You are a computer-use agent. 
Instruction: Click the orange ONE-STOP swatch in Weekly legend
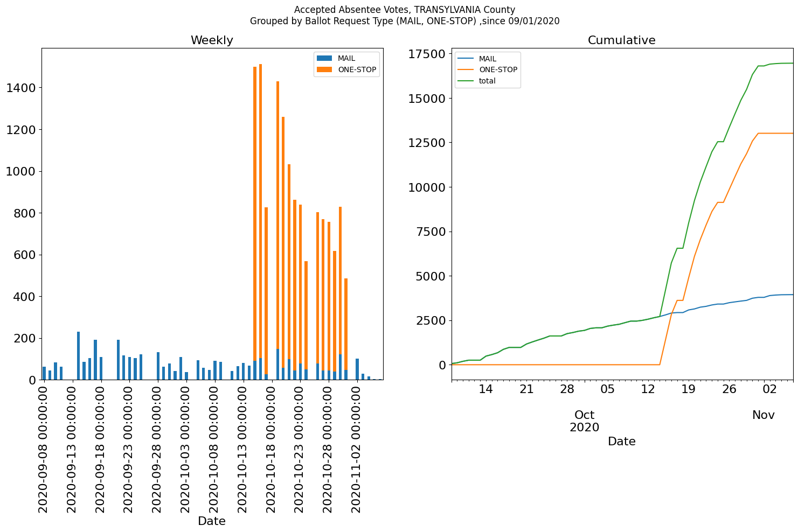coord(325,69)
